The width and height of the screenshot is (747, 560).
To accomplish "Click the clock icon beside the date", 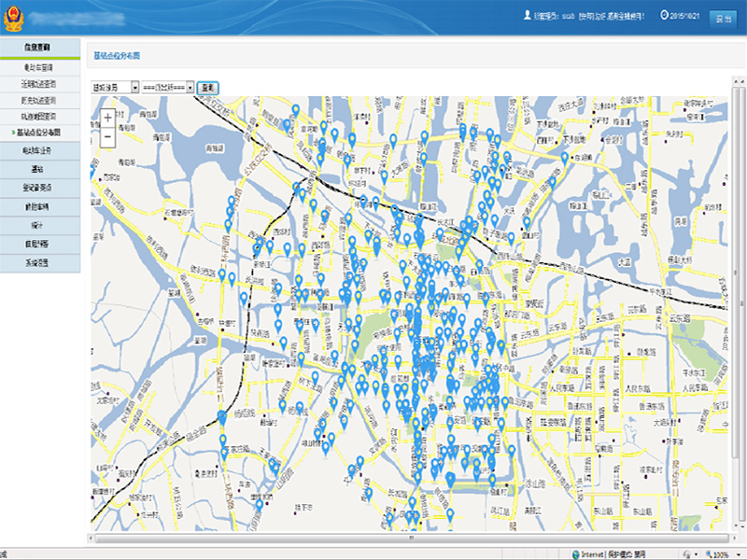I will coord(664,15).
